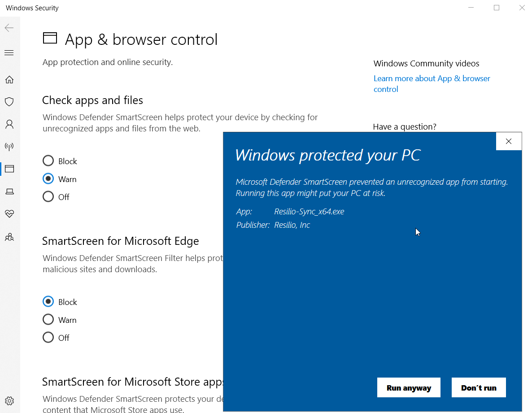Click the App & browser control page title
Viewport: 532px width, 413px height.
coord(141,39)
